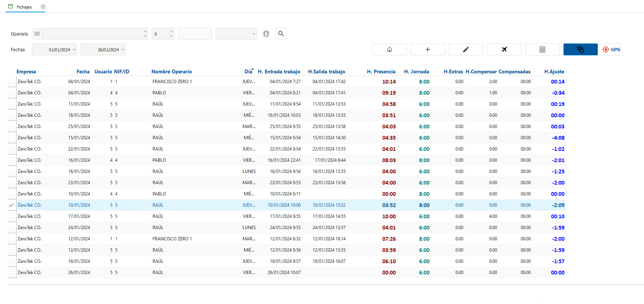Click the magnifying glass search button
The image size is (644, 304).
281,34
